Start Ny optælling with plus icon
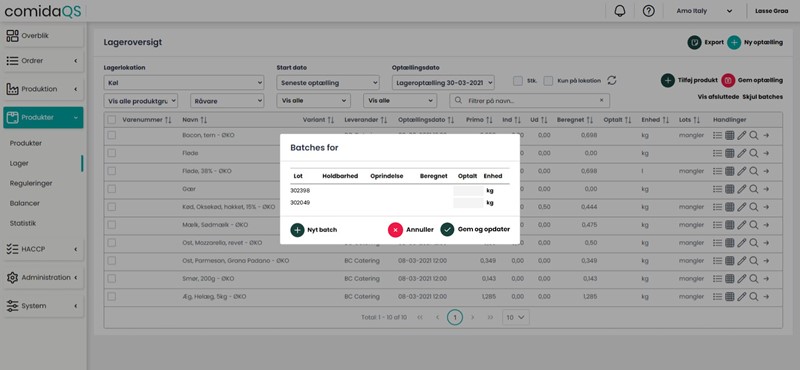Viewport: 800px width, 370px height. (x=734, y=42)
